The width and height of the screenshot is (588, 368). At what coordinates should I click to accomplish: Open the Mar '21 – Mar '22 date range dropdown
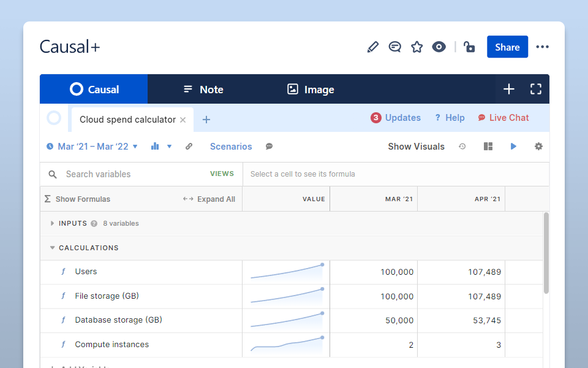pos(92,147)
